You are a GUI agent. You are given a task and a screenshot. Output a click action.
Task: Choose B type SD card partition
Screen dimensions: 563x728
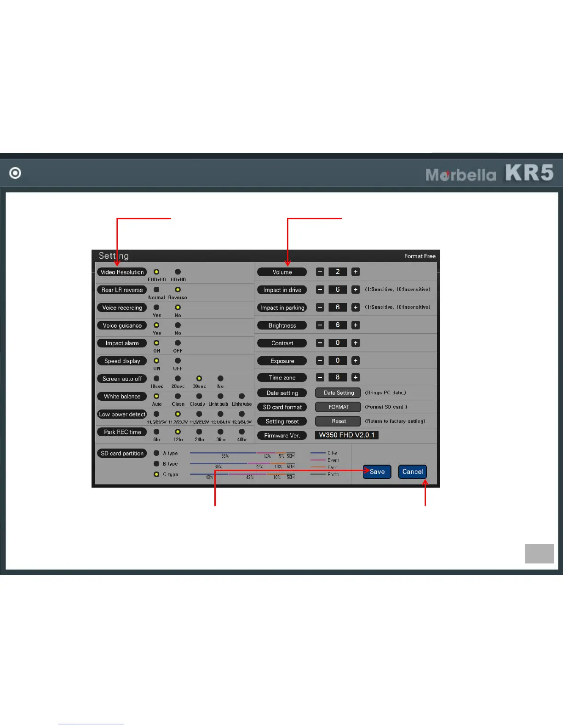click(x=156, y=464)
